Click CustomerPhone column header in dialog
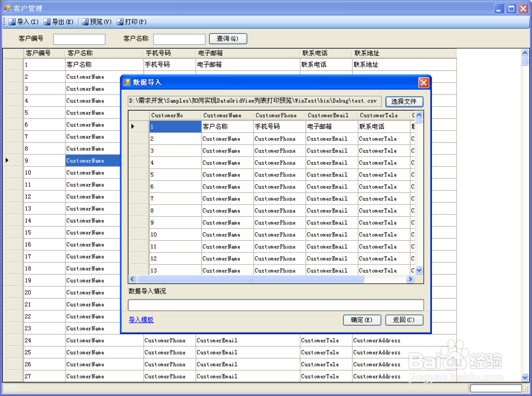Screen dimensions: 532x396 [280, 115]
